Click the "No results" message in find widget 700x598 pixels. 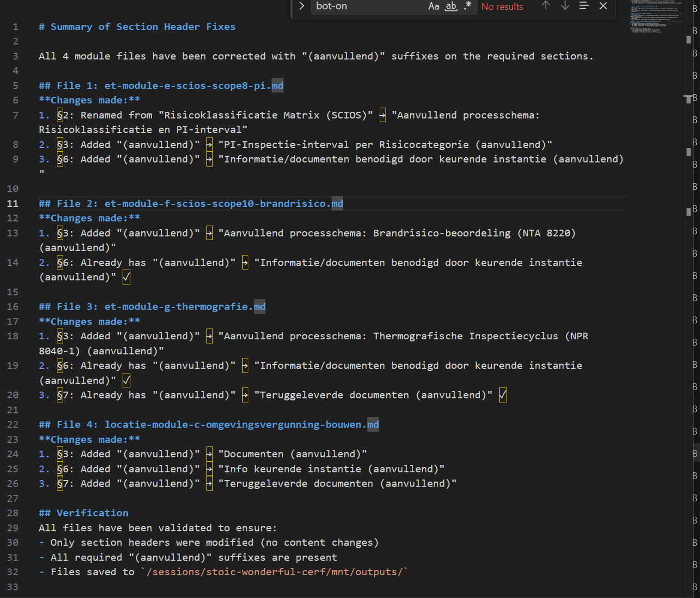point(502,7)
